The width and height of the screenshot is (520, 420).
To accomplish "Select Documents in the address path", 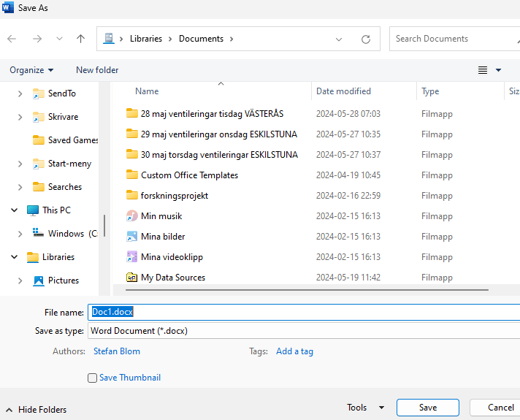I will pos(201,39).
